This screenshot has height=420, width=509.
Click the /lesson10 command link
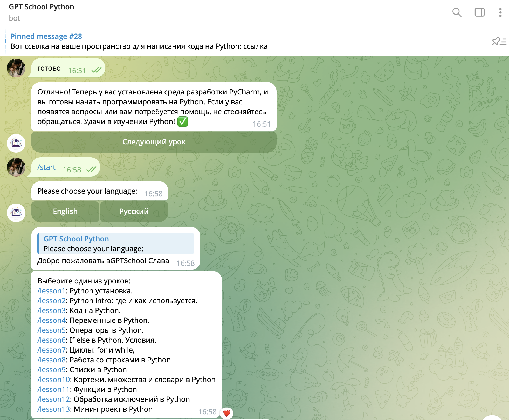coord(53,380)
